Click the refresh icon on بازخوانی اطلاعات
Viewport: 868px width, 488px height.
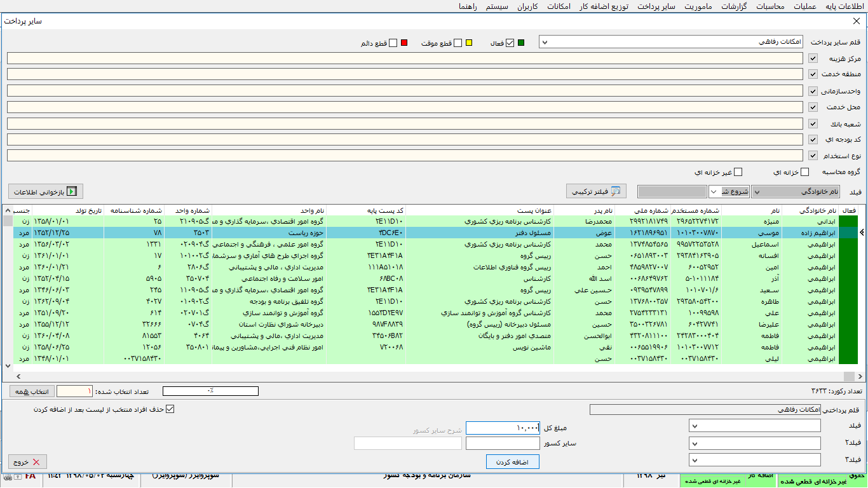click(x=72, y=191)
